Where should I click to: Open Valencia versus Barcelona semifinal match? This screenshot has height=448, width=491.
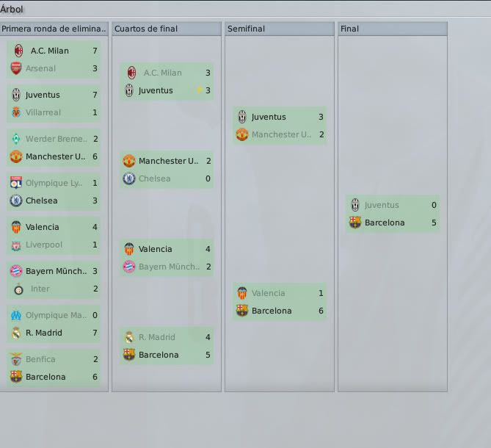280,302
